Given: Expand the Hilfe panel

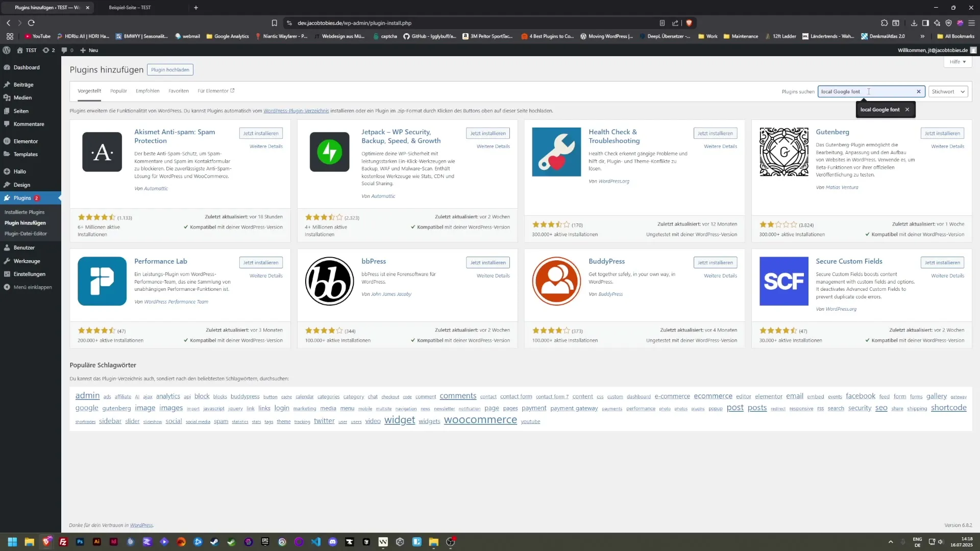Looking at the screenshot, I should coord(958,62).
